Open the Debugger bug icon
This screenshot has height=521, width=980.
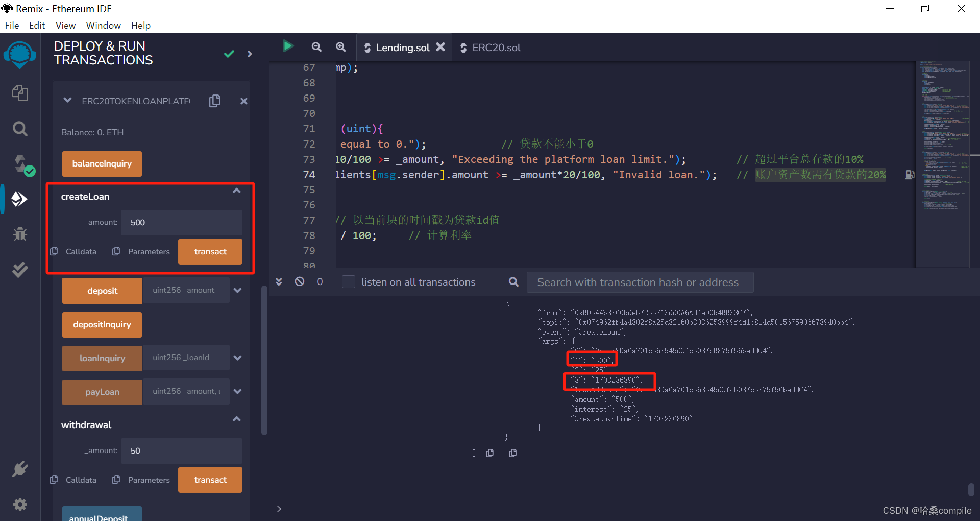[20, 234]
